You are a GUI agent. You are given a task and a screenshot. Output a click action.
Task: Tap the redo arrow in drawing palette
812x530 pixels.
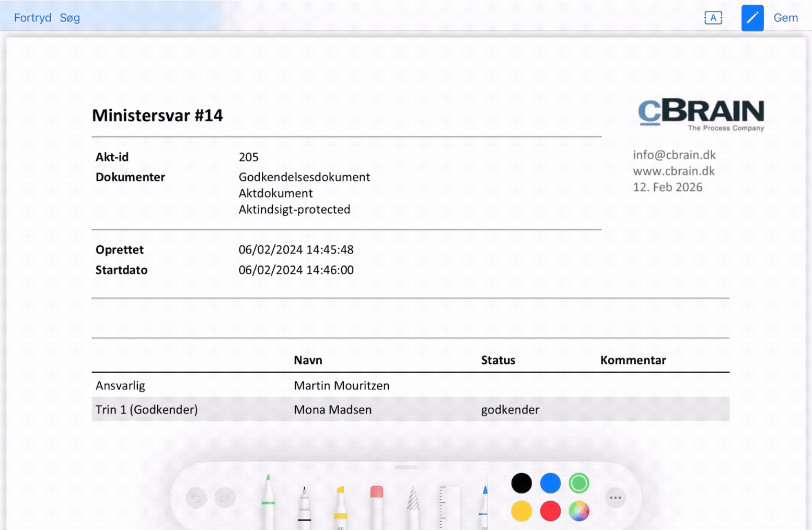pyautogui.click(x=225, y=498)
